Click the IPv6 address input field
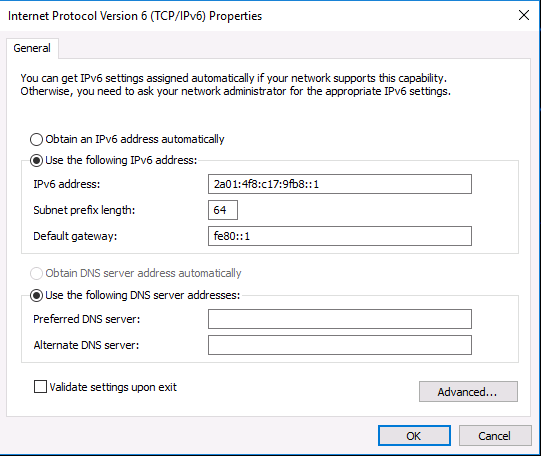The image size is (541, 456). 340,184
